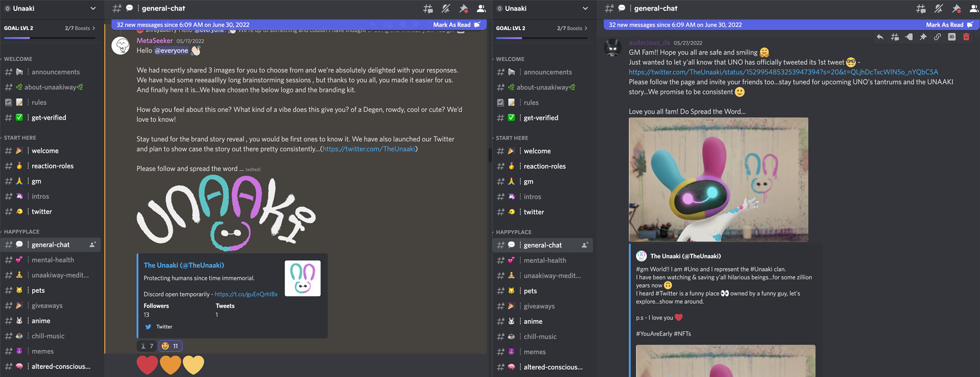The width and height of the screenshot is (980, 377).
Task: Open twitter.com/TheUnaaki link in MetaSeeker's message
Action: click(369, 149)
